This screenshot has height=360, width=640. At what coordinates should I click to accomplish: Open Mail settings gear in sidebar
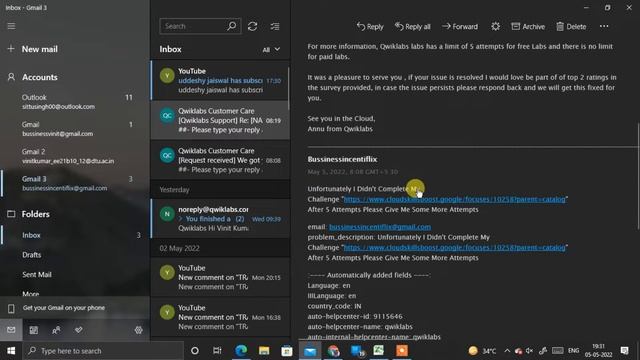[x=138, y=330]
